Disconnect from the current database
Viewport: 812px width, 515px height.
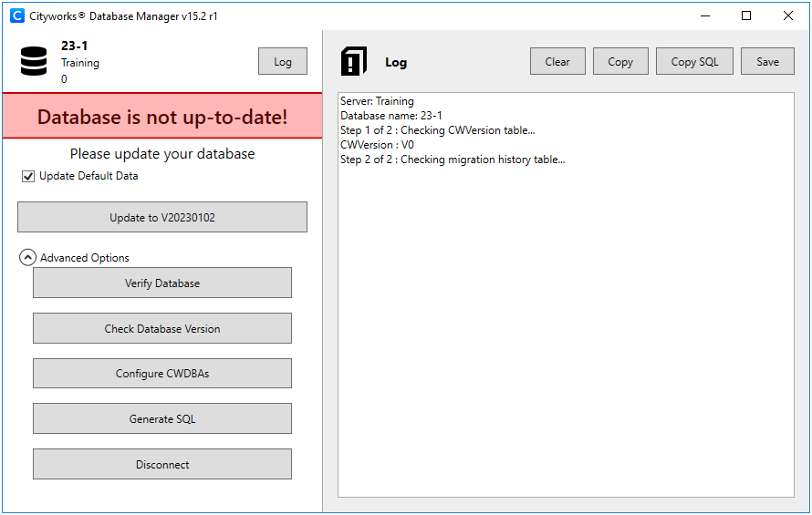pos(162,465)
